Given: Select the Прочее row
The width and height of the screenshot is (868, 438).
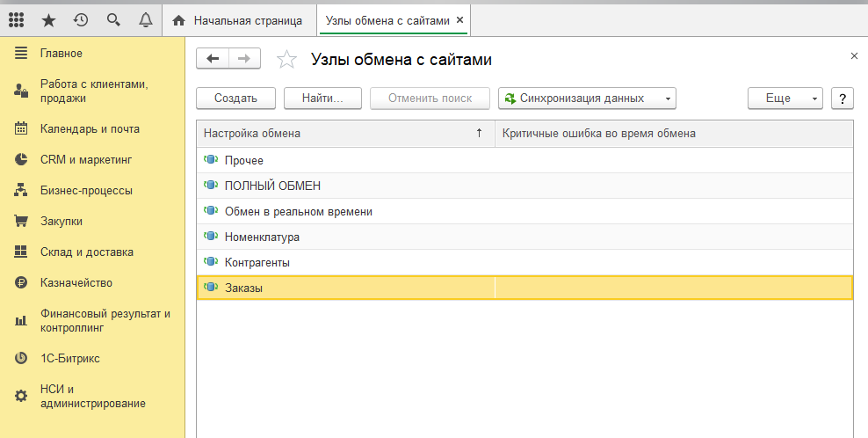Looking at the screenshot, I should click(x=524, y=160).
